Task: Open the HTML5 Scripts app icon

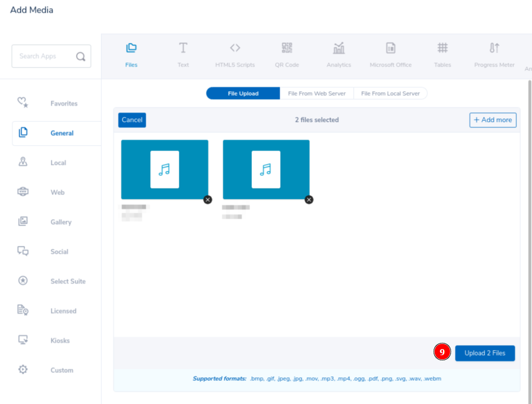Action: click(x=235, y=48)
